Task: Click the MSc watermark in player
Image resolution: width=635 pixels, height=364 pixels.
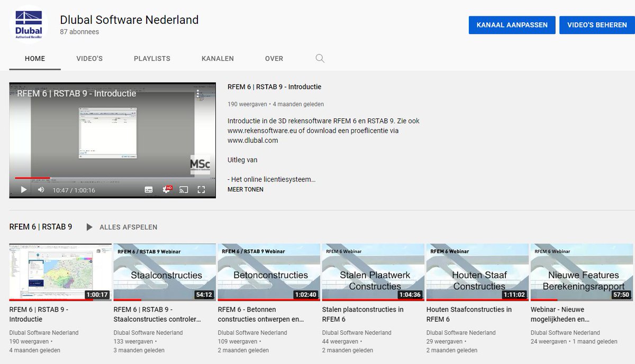Action: coord(199,165)
